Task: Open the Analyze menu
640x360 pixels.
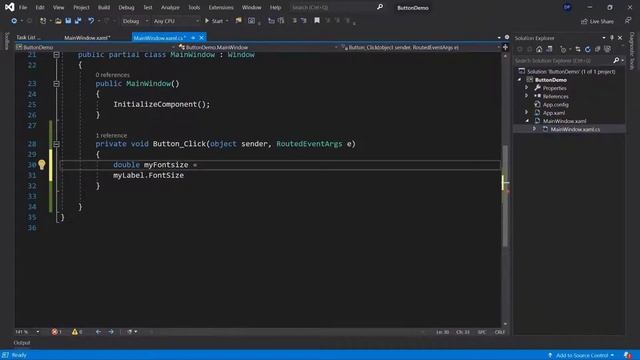Action: (x=170, y=7)
